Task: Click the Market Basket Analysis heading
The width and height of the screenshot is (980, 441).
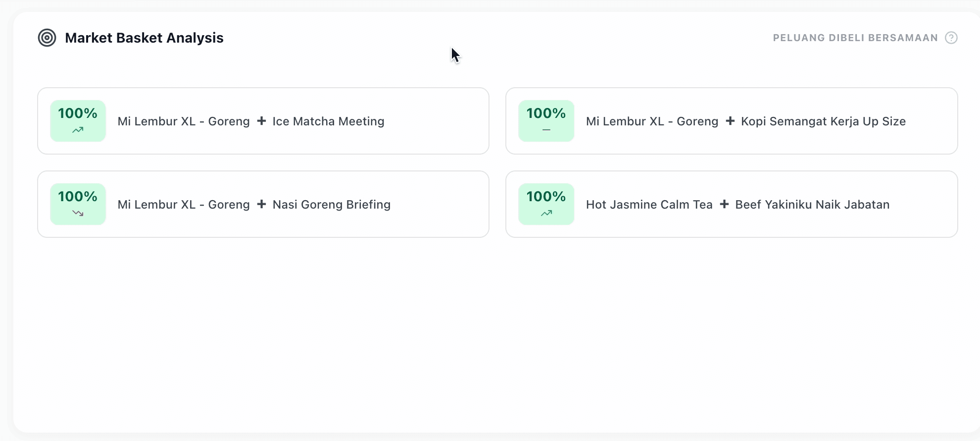Action: (144, 38)
